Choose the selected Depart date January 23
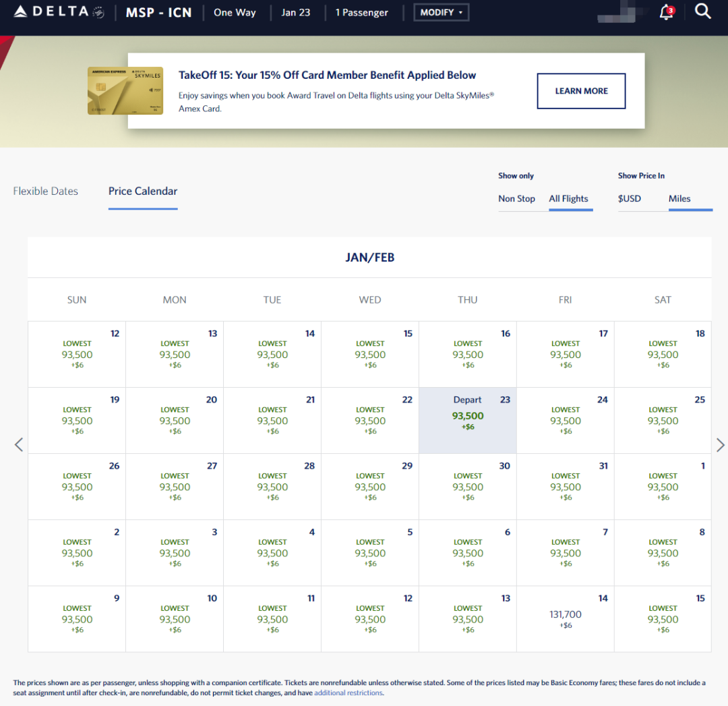 pos(468,420)
